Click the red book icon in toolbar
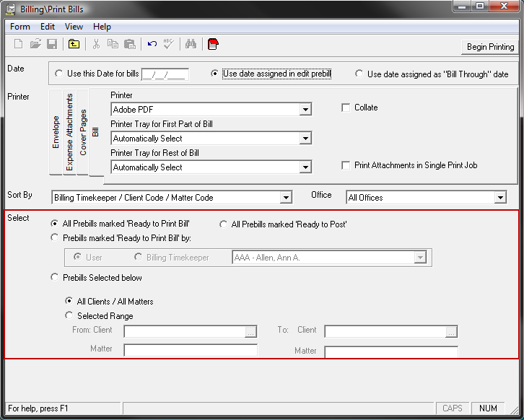The width and height of the screenshot is (524, 420). (213, 45)
